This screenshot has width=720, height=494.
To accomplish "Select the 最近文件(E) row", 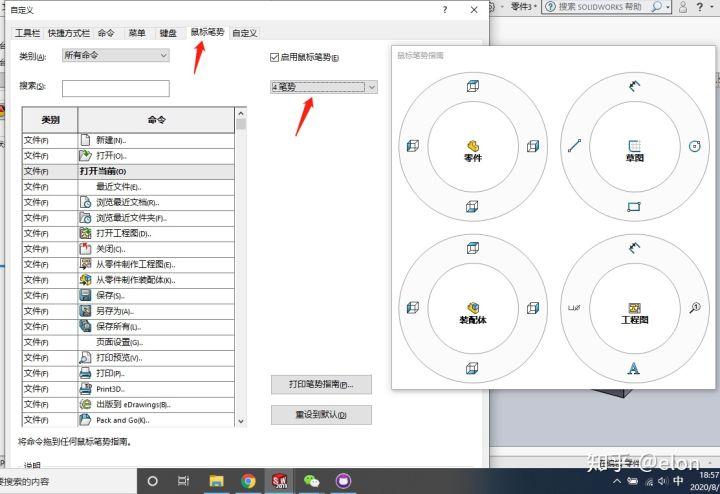I will pos(128,187).
